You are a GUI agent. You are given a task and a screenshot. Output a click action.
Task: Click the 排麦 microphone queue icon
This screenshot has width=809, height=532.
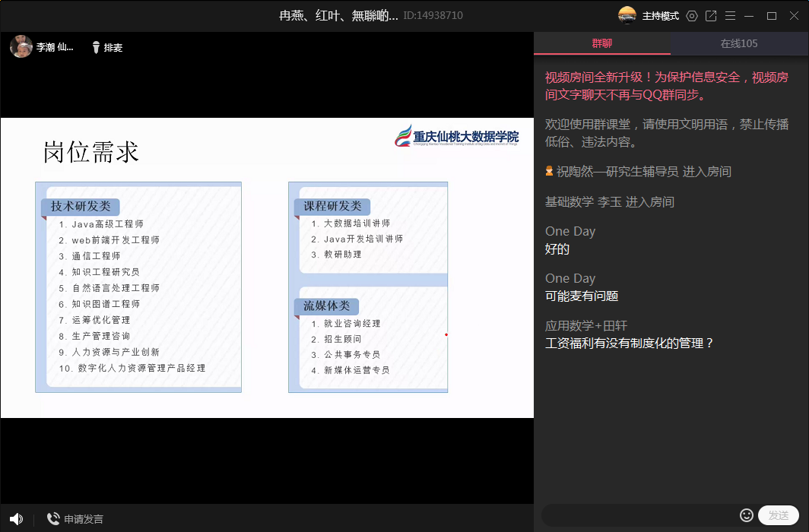pos(97,48)
